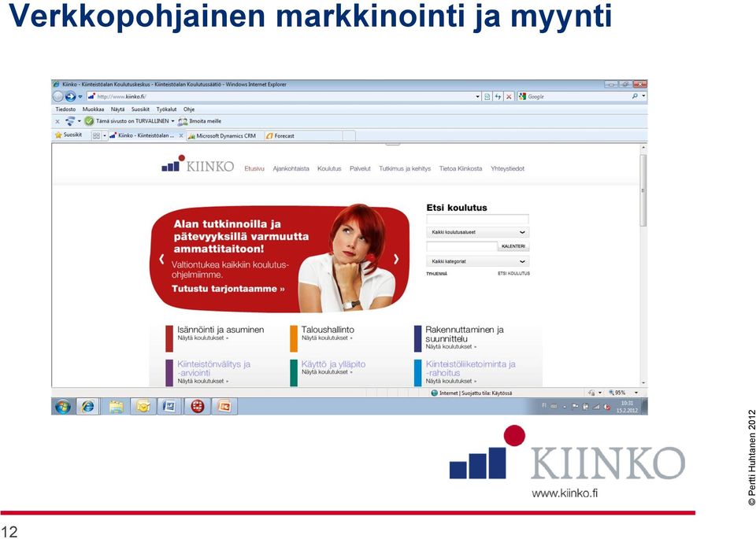
Task: Open Windows Explorer folder taskbar icon
Action: click(x=117, y=407)
